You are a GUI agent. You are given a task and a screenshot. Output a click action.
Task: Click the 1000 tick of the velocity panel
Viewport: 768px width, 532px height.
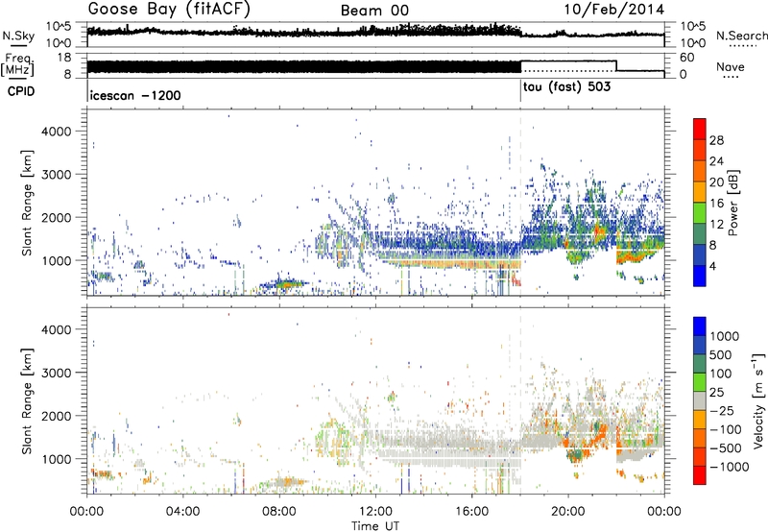pyautogui.click(x=56, y=459)
